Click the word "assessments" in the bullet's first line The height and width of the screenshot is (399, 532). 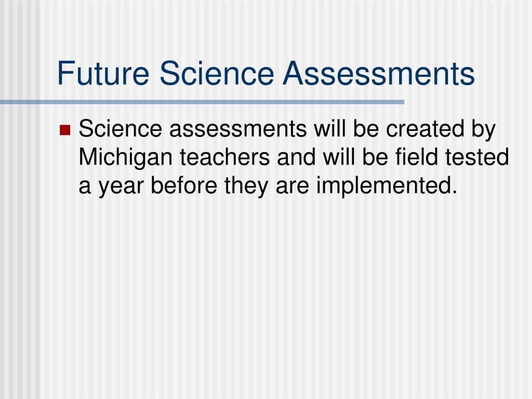pos(238,130)
